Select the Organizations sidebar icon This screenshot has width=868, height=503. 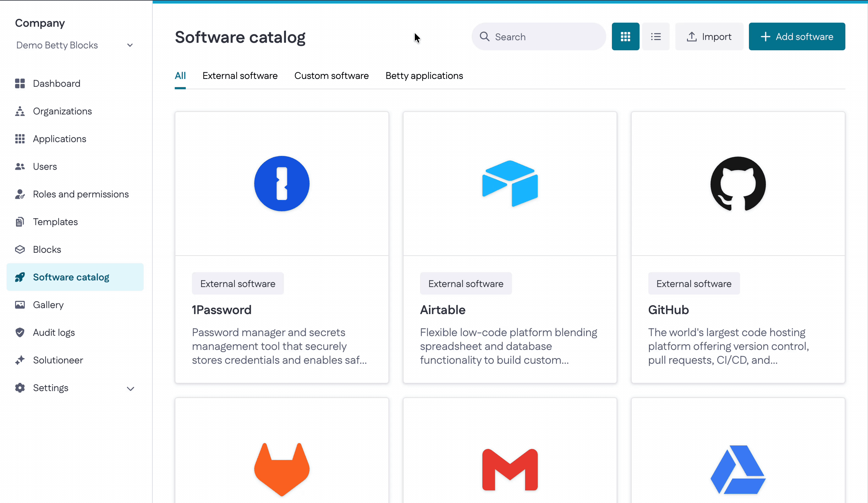pos(20,111)
